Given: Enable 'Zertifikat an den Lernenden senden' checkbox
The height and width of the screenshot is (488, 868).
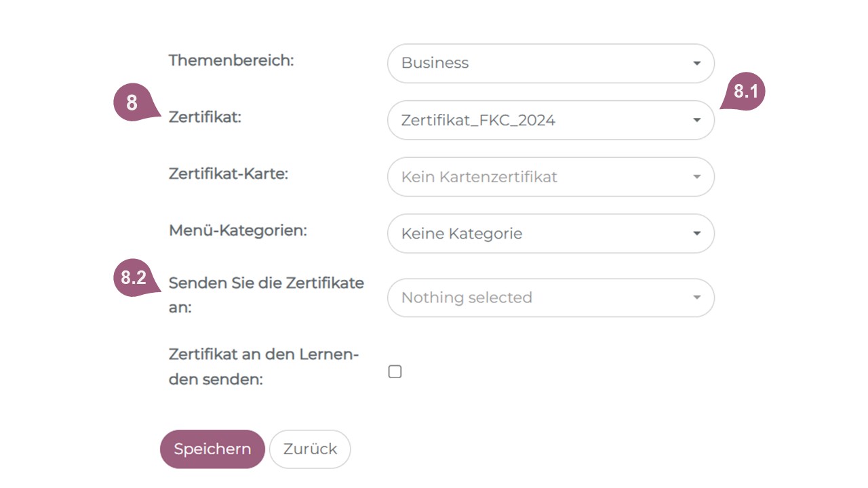Looking at the screenshot, I should click(x=395, y=371).
